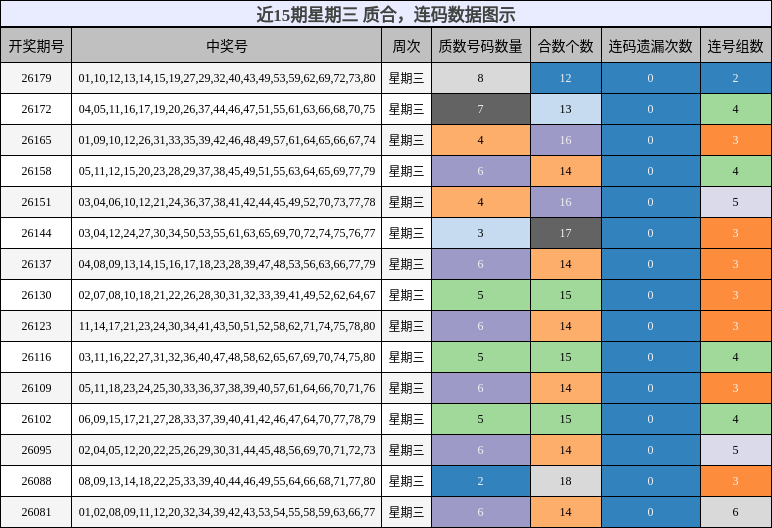Click the 合数个数 column header
This screenshot has width=772, height=528.
pos(565,45)
